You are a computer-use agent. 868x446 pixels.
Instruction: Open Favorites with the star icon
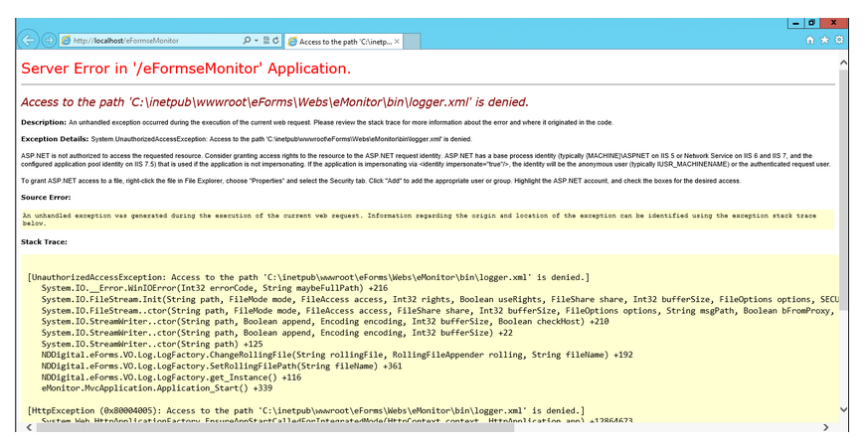[825, 40]
